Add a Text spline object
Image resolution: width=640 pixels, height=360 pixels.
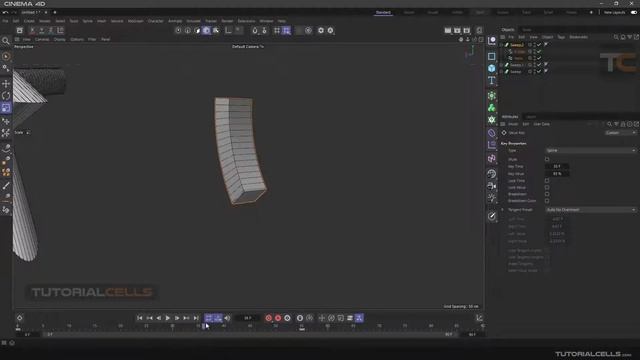coord(491,80)
